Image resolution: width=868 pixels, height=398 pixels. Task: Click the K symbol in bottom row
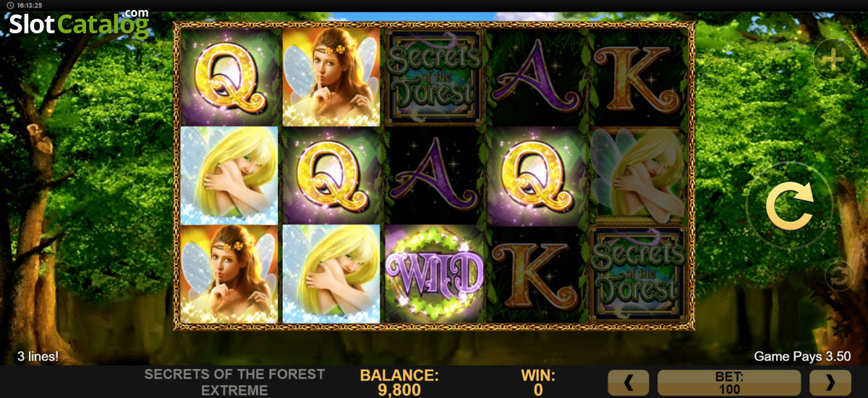(537, 274)
